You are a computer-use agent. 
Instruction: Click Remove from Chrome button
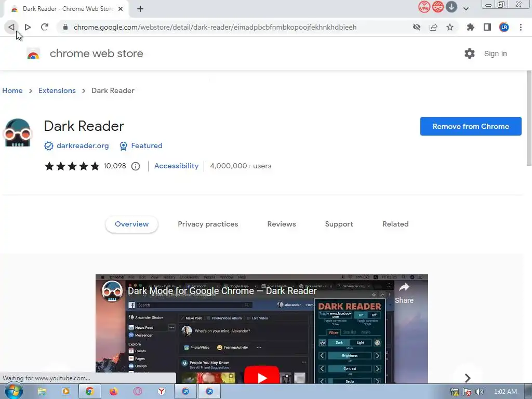click(471, 126)
